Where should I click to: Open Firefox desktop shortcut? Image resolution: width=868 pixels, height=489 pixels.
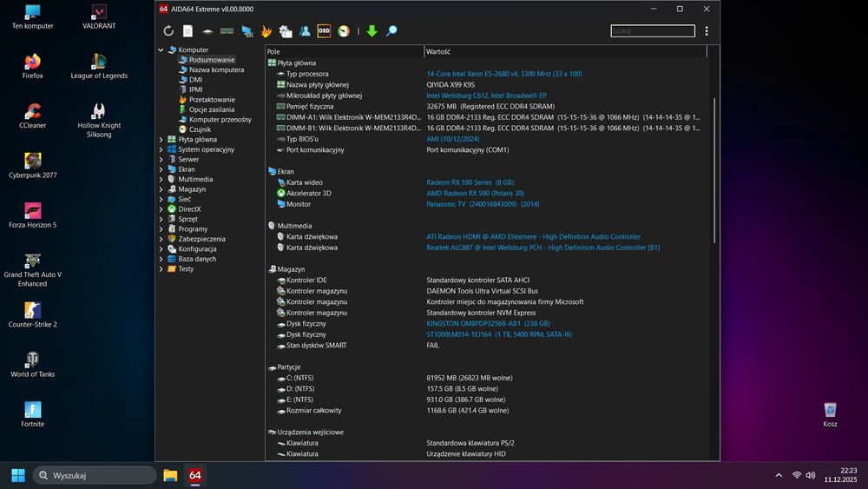(33, 66)
